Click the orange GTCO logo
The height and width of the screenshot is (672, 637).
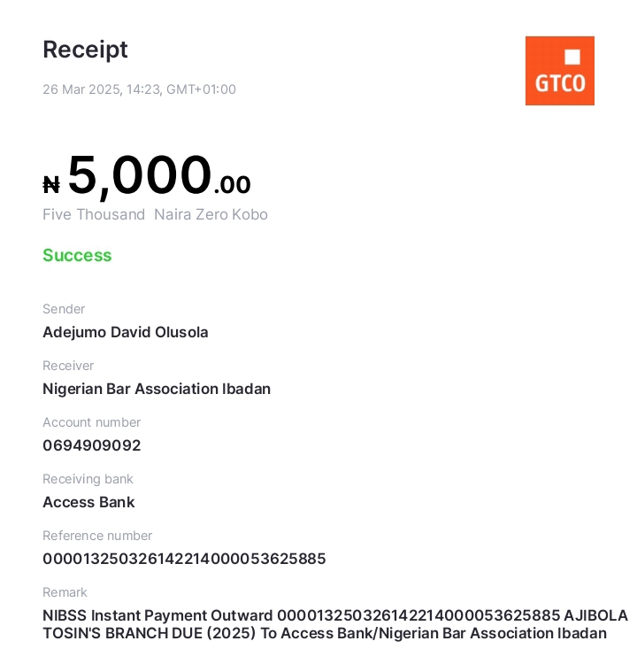[559, 71]
